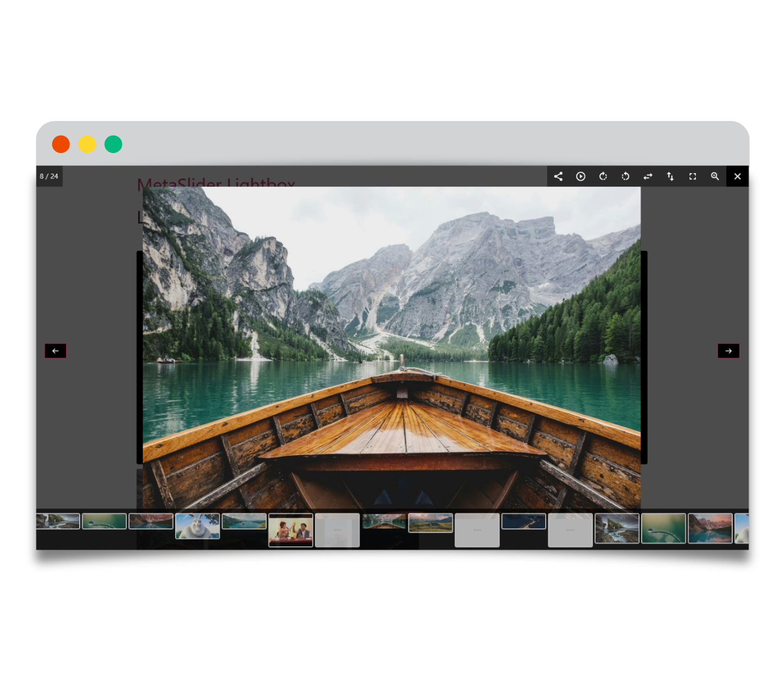Screen dimensions: 781x700
Task: Start slideshow autoplay with play icon
Action: point(580,176)
